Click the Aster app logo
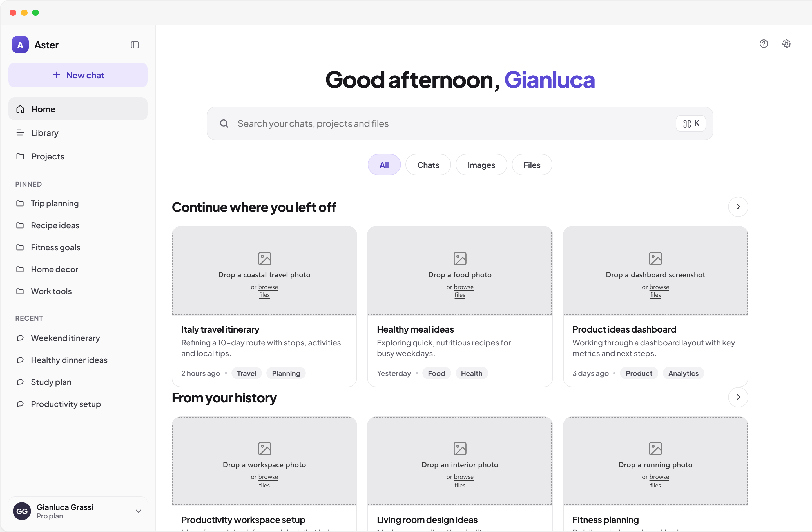Screen dimensions: 812x532 click(x=20, y=45)
